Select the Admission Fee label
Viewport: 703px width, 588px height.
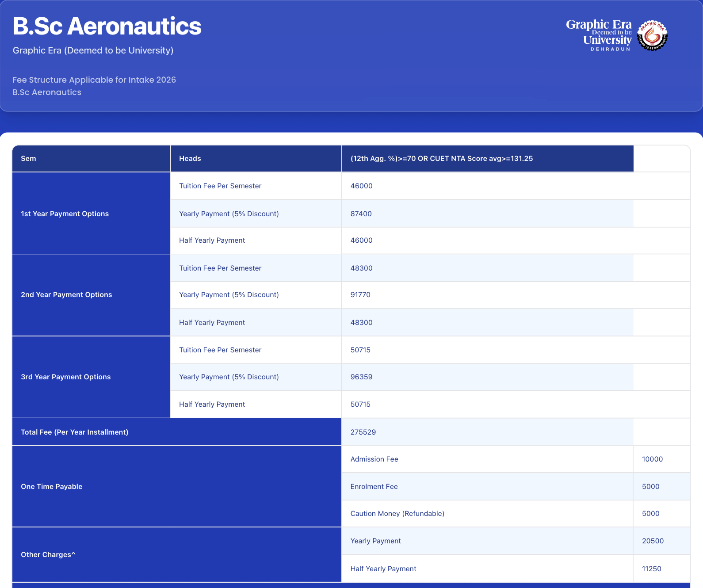click(x=374, y=459)
